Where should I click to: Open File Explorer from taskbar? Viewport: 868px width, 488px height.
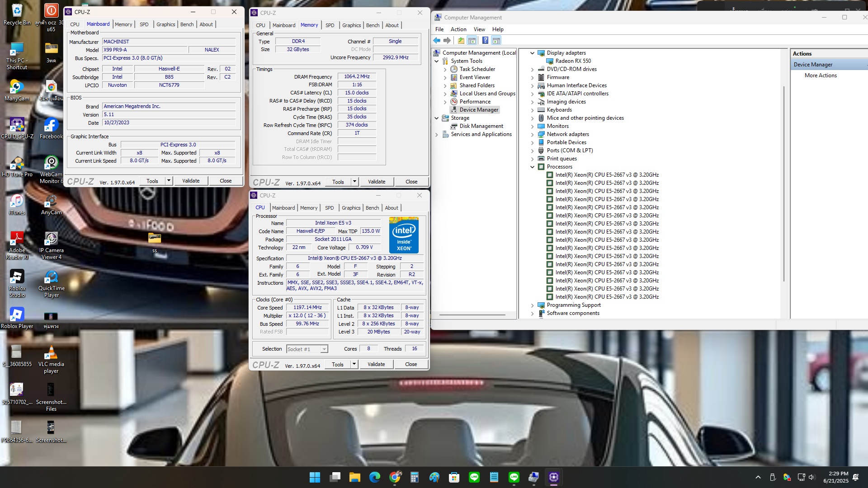[x=354, y=477]
